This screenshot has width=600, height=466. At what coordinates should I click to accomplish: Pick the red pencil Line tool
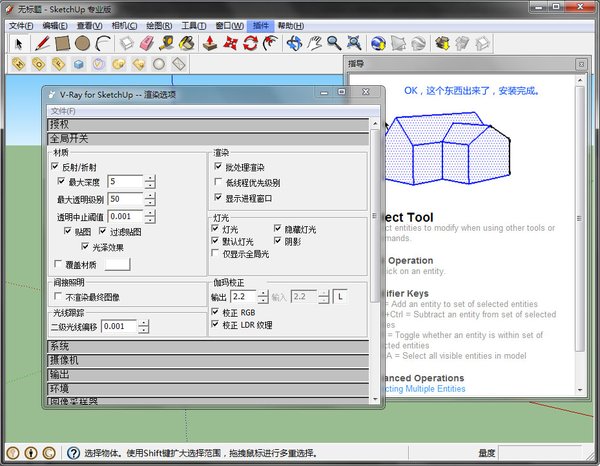[41, 43]
